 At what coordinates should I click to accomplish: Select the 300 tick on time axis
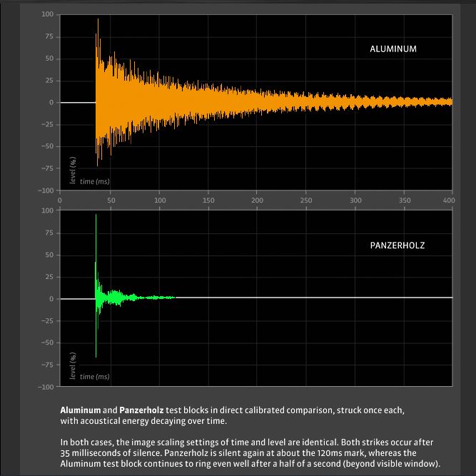pos(355,201)
